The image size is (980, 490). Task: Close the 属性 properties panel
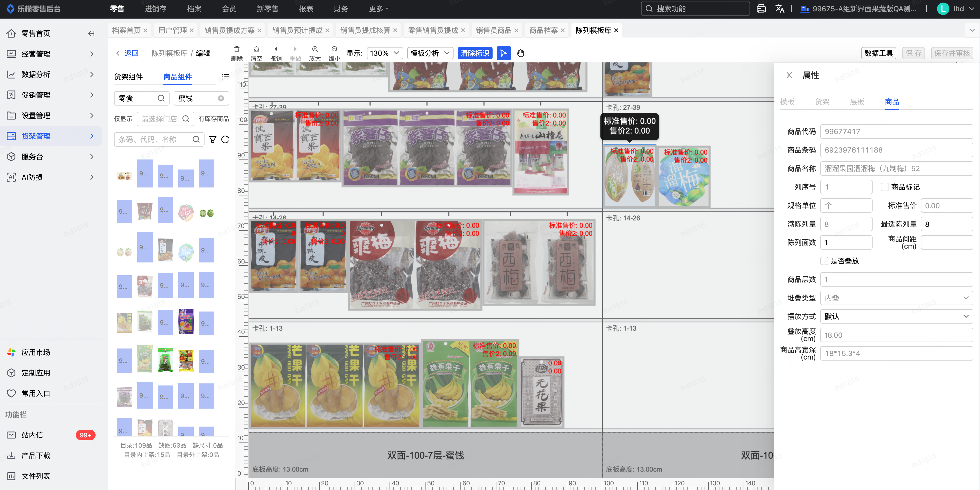[x=789, y=75]
